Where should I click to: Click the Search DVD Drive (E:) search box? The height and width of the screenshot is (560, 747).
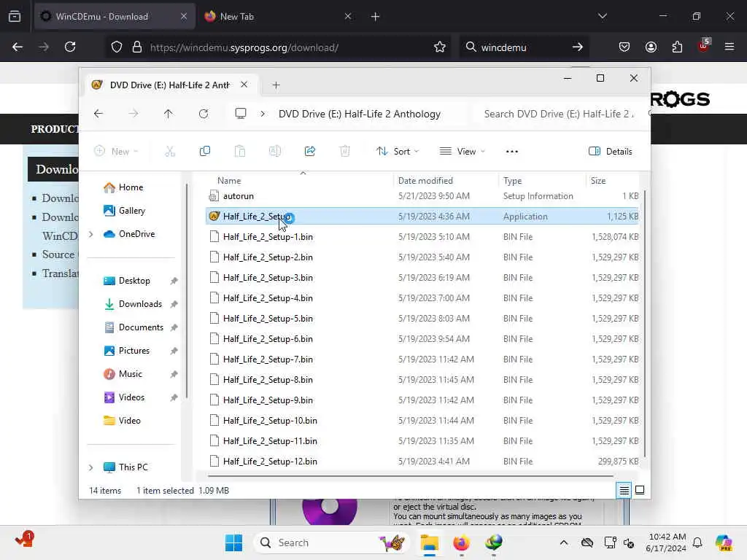[x=564, y=114]
